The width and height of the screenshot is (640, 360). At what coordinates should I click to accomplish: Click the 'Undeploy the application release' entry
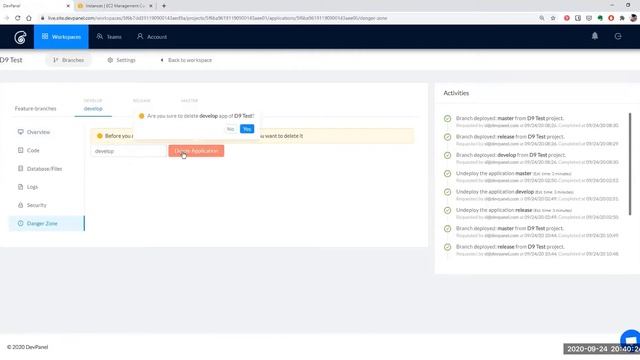(537, 213)
